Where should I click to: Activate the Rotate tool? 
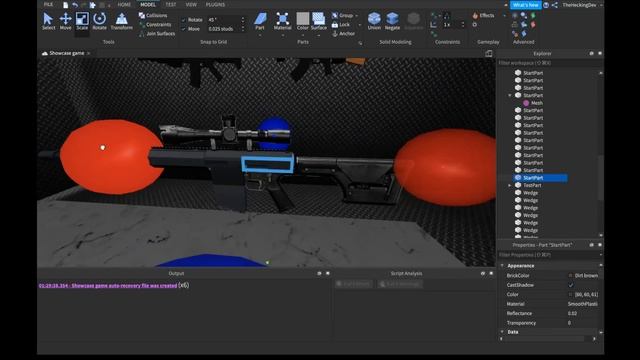tap(99, 21)
